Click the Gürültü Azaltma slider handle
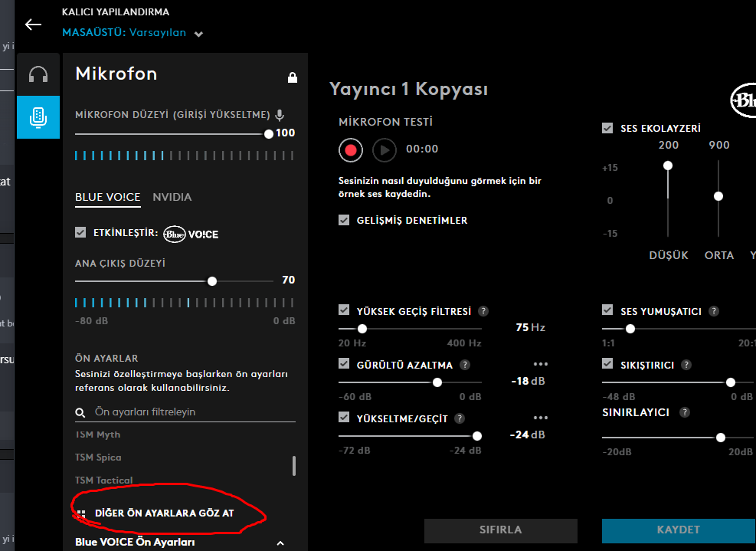This screenshot has width=756, height=551. [x=437, y=382]
